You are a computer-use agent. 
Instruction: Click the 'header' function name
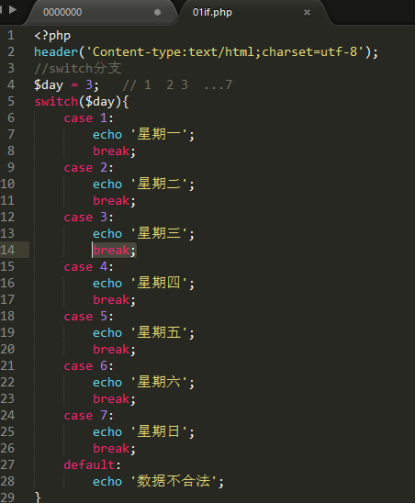[56, 52]
